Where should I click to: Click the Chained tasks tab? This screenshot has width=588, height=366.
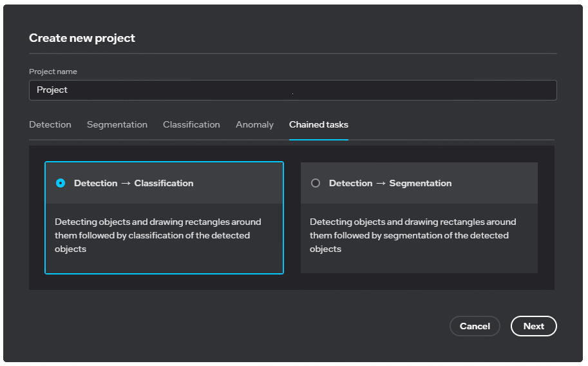tap(319, 124)
